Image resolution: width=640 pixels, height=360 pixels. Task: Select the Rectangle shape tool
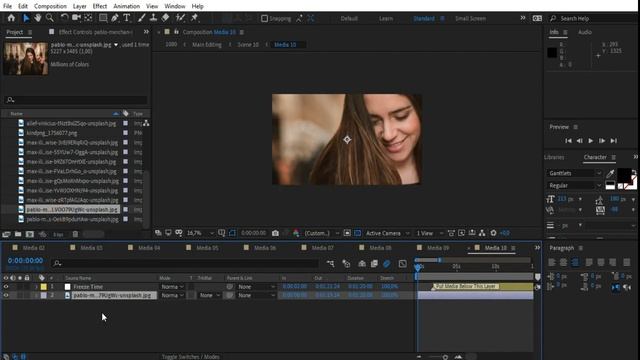pos(103,18)
